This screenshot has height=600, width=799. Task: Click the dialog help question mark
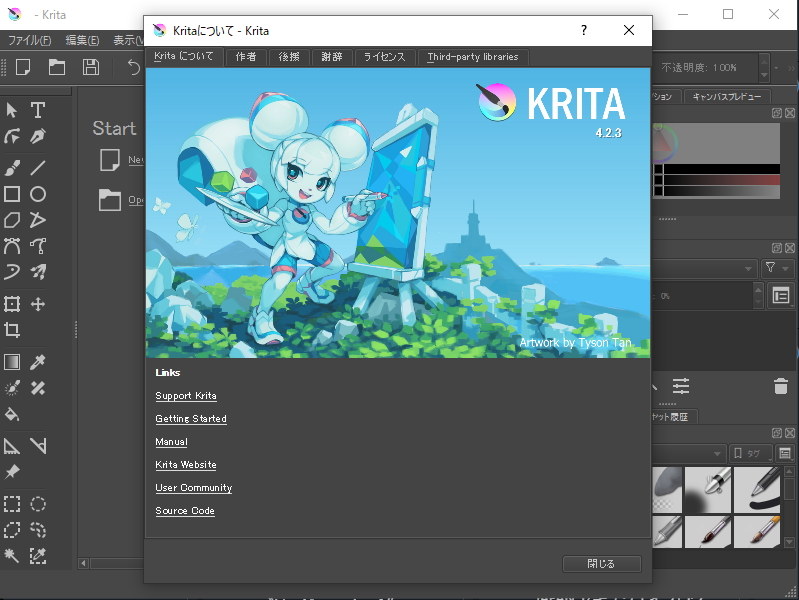click(584, 30)
